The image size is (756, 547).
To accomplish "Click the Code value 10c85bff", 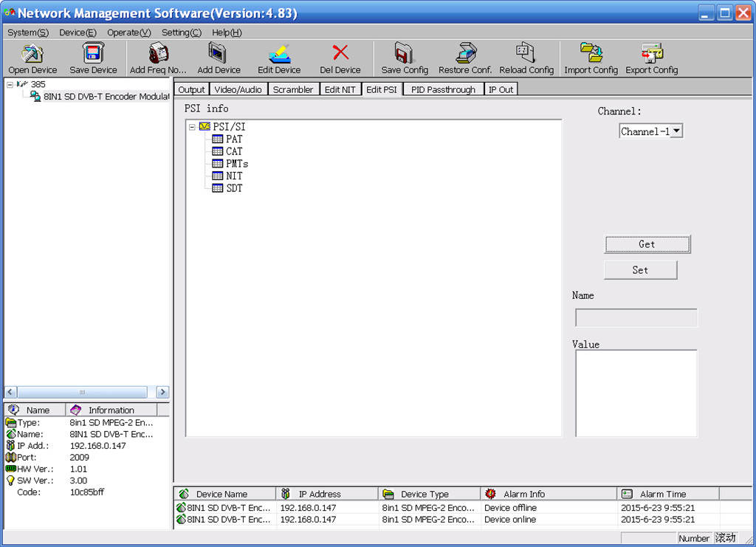I will coord(87,492).
